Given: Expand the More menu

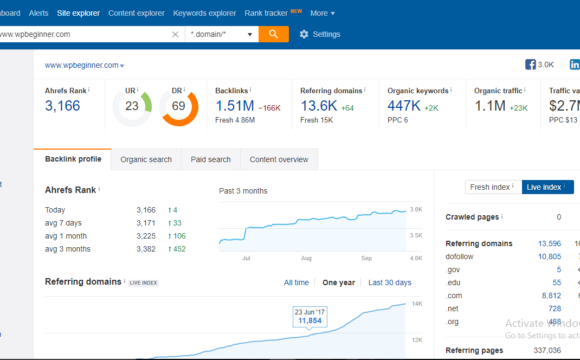Looking at the screenshot, I should click(x=322, y=13).
